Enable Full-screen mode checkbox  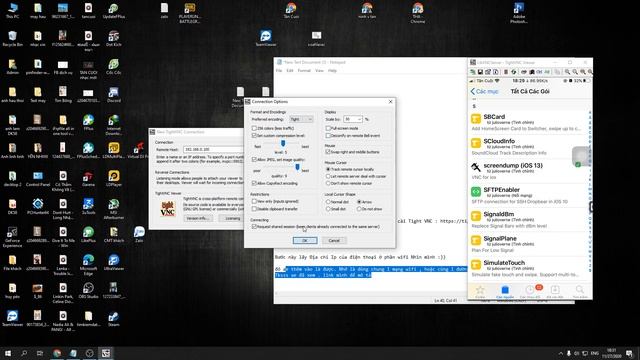click(328, 128)
